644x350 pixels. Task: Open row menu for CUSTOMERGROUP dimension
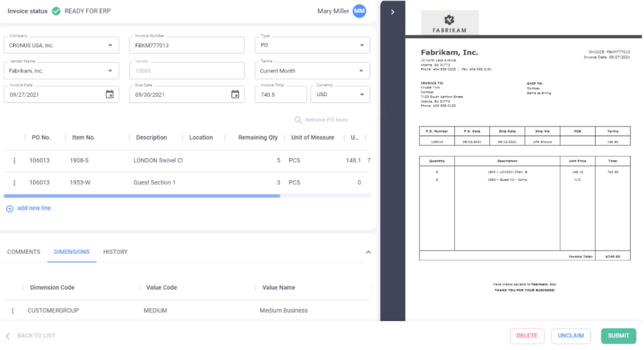coord(13,310)
